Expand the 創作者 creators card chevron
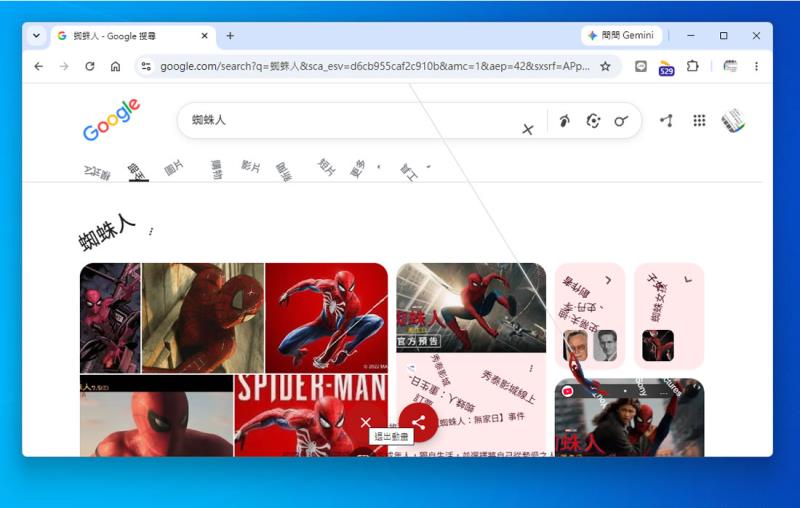 (x=608, y=280)
